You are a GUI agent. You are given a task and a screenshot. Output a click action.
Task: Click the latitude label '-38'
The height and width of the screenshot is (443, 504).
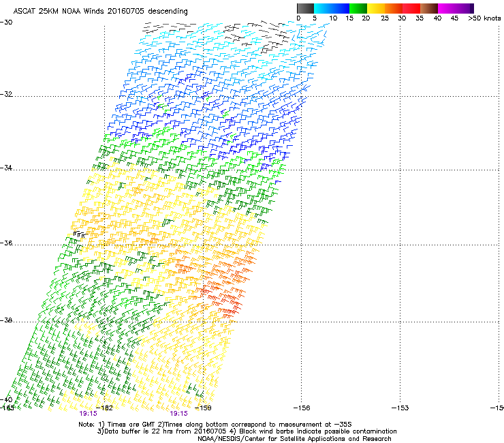(x=6, y=320)
